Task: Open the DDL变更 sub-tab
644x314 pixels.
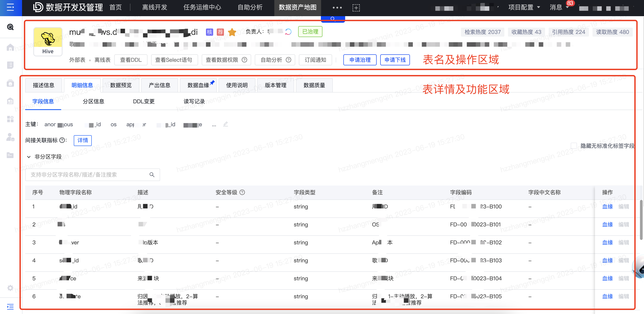Action: click(144, 102)
